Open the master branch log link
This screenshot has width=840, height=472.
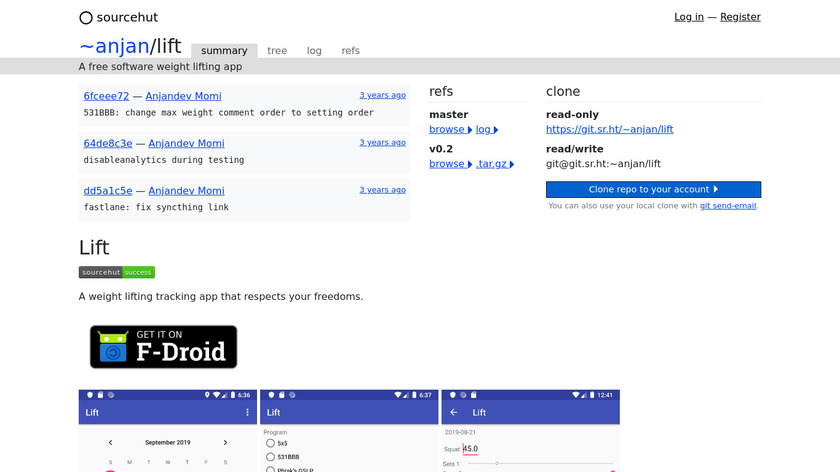(x=486, y=129)
